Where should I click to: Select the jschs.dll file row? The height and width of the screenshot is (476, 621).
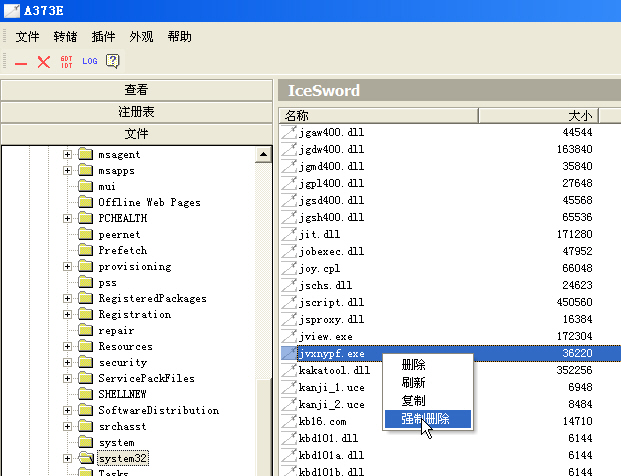tap(450, 285)
